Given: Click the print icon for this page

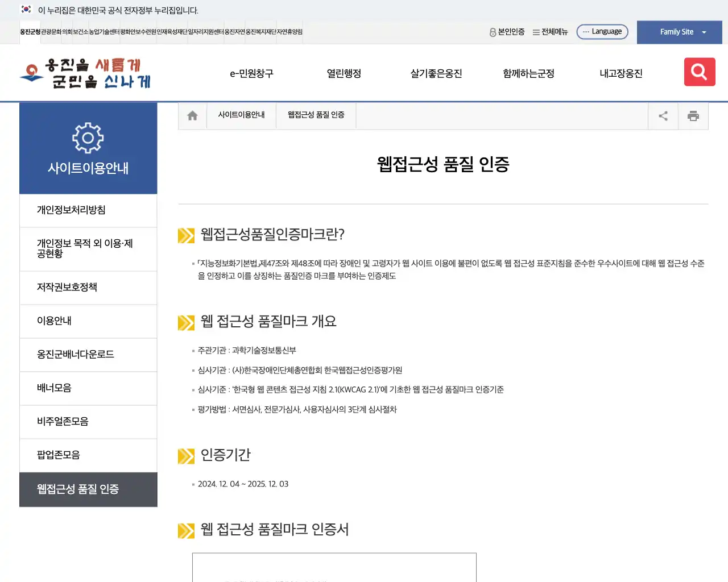Looking at the screenshot, I should 693,115.
